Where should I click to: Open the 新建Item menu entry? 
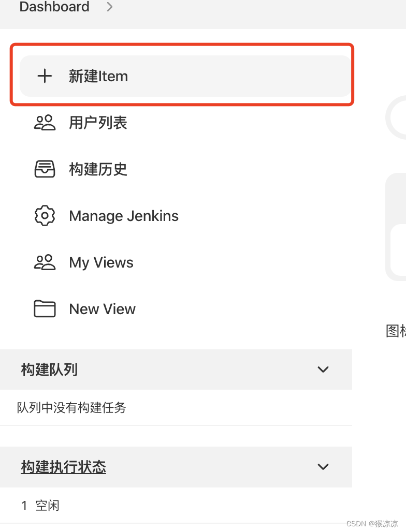pyautogui.click(x=185, y=76)
